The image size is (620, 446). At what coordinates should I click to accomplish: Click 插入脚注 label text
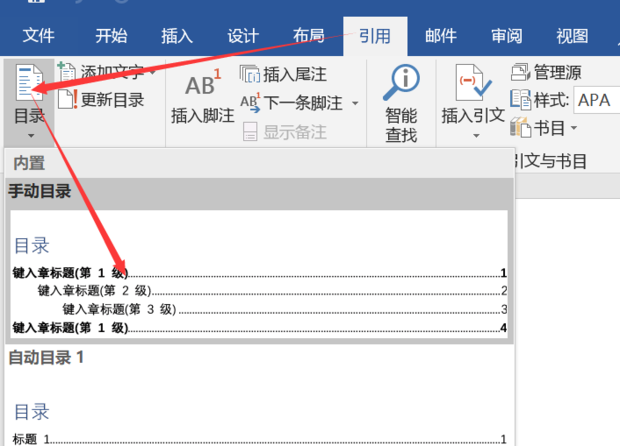click(x=203, y=115)
